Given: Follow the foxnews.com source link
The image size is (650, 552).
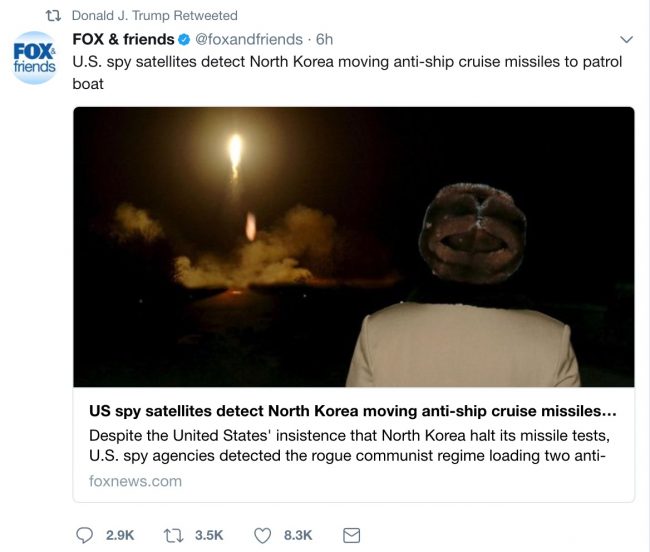Looking at the screenshot, I should (x=135, y=481).
